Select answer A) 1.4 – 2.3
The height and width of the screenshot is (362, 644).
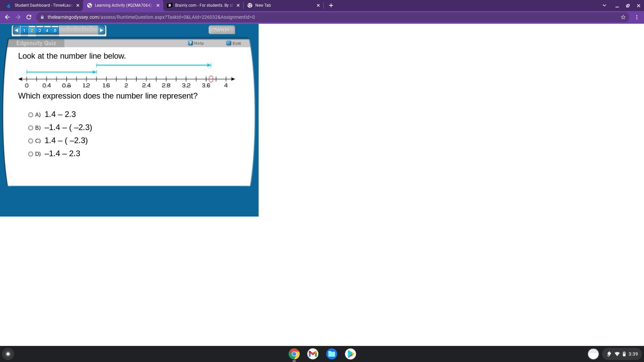pos(31,115)
